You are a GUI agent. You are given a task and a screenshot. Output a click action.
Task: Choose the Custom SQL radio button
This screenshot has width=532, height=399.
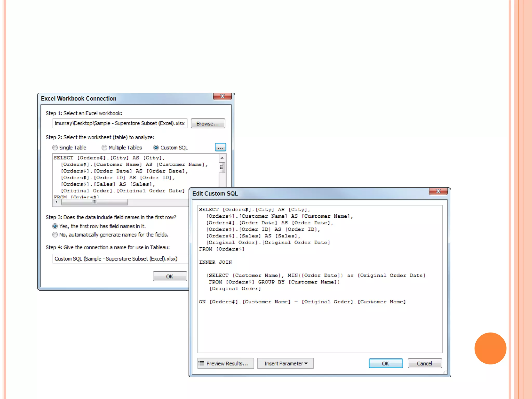156,148
